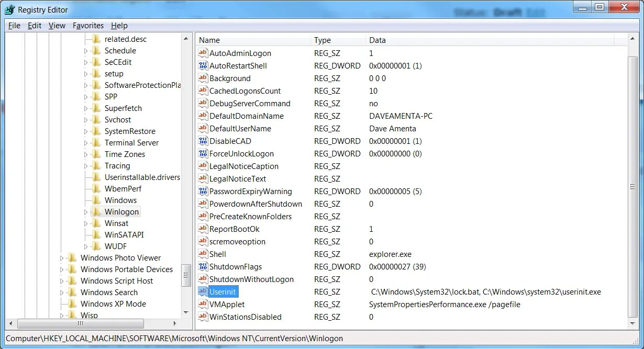Image resolution: width=644 pixels, height=349 pixels.
Task: Click the tree pane scroll down arrow
Action: tap(186, 313)
